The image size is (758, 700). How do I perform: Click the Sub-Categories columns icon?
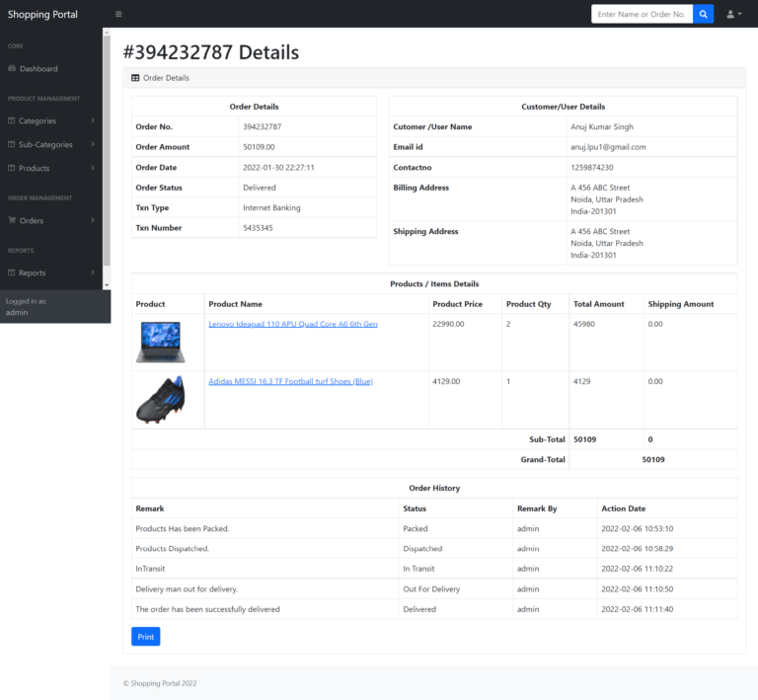(11, 144)
